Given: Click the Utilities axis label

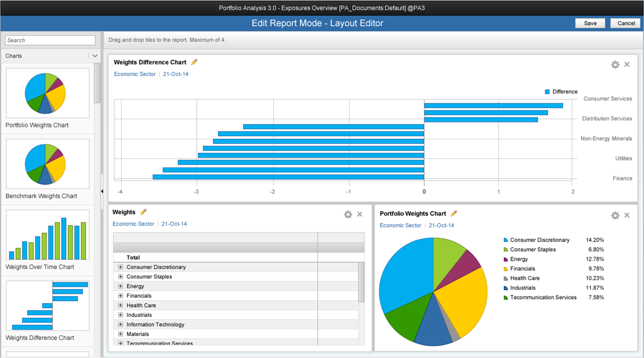Looking at the screenshot, I should coord(624,159).
